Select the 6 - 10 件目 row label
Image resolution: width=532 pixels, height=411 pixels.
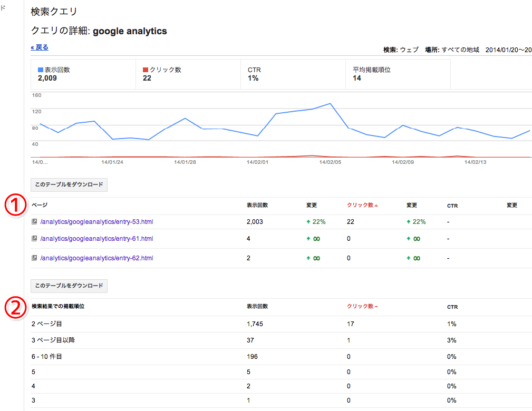[47, 357]
